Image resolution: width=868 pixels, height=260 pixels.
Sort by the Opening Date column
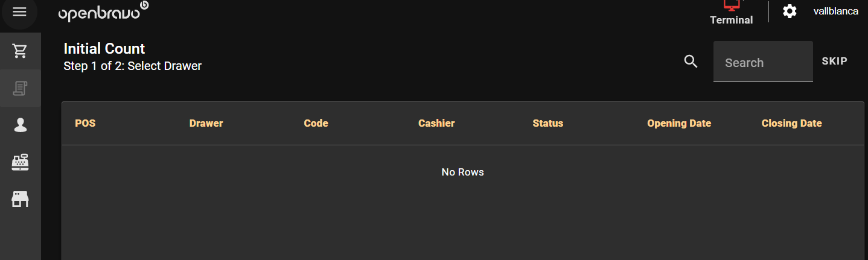coord(678,123)
